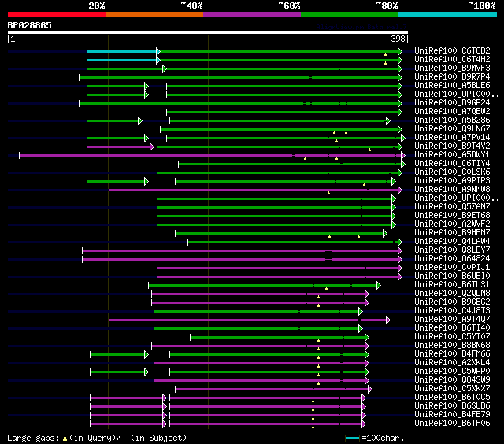Select the UniRef100_A2WVF2 label
The width and height of the screenshot is (504, 444).
click(x=452, y=224)
